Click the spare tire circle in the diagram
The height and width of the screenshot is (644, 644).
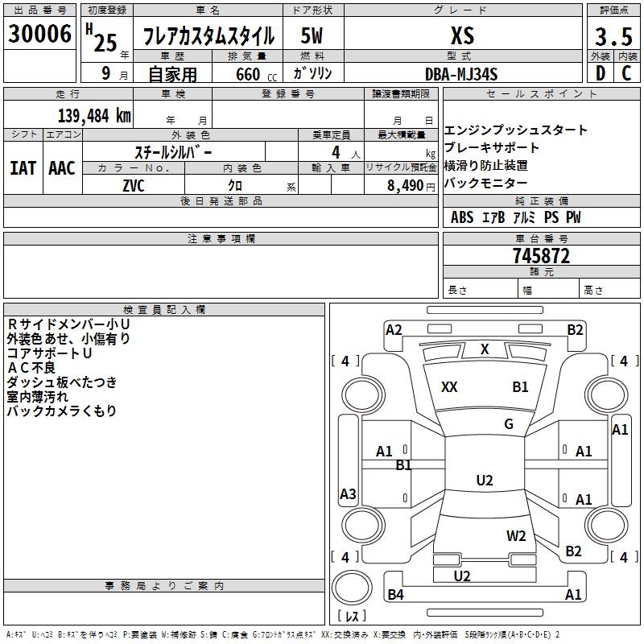pyautogui.click(x=352, y=588)
